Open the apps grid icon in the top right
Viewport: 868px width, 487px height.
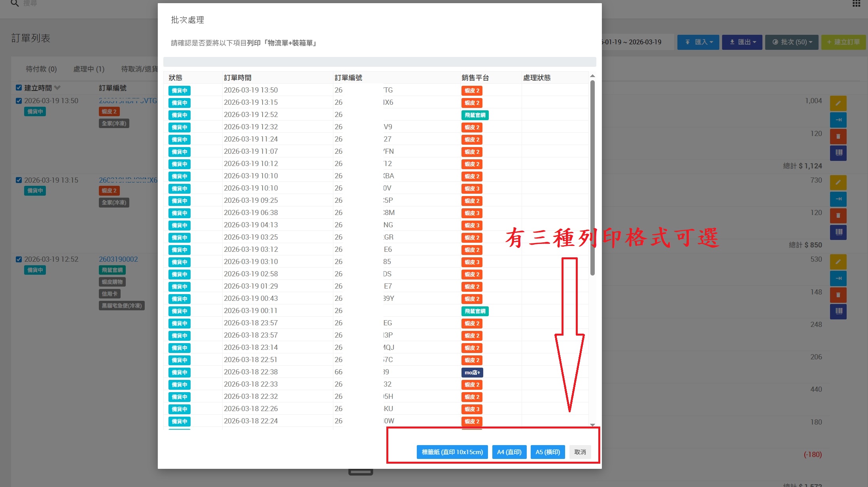coord(856,4)
